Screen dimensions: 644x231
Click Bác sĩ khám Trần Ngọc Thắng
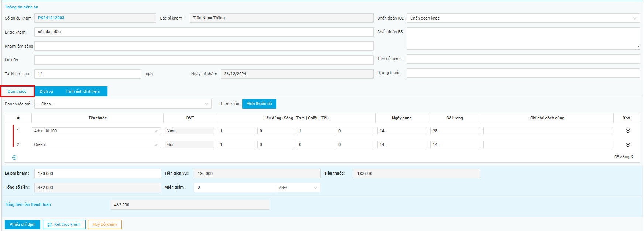point(282,18)
